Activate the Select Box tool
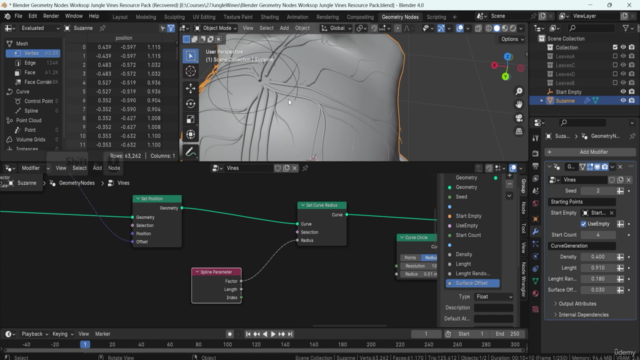The height and width of the screenshot is (360, 640). tap(190, 56)
